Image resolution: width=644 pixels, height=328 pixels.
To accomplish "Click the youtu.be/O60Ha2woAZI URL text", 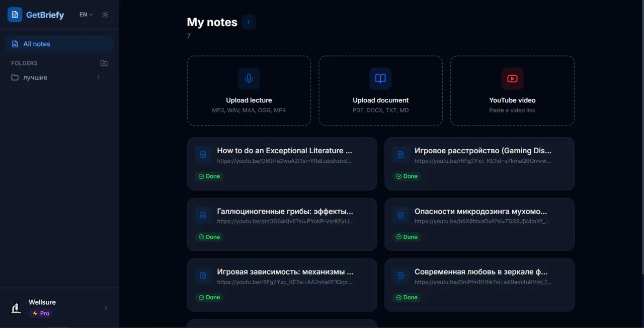I will (x=284, y=161).
